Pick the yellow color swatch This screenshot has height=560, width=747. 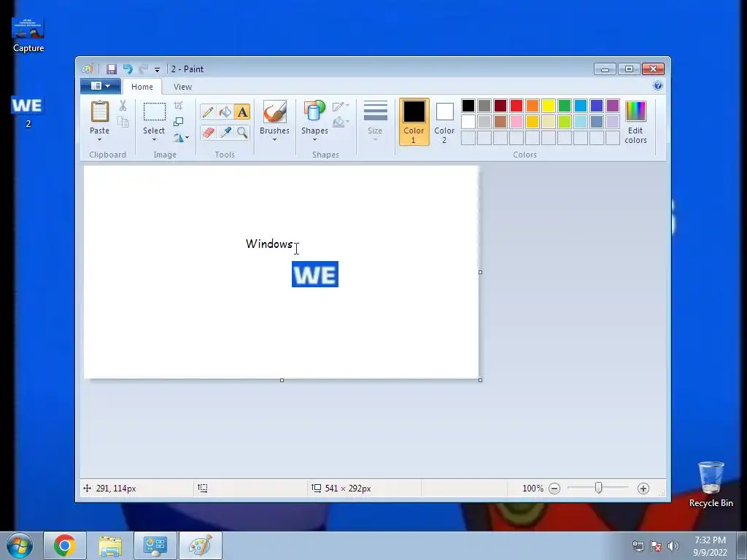tap(549, 106)
